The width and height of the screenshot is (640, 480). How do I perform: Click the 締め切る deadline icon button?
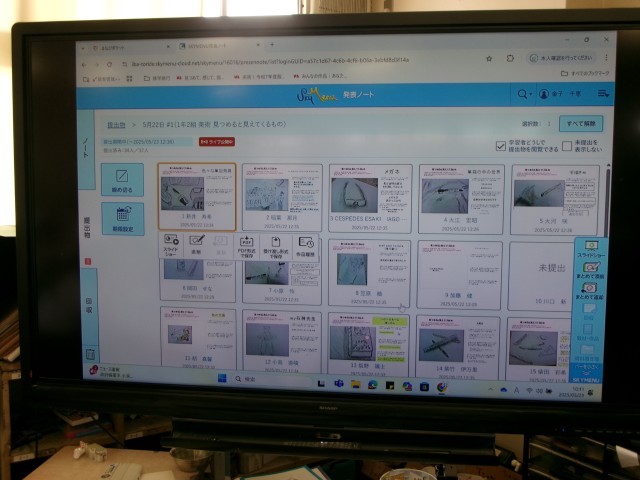pos(122,179)
